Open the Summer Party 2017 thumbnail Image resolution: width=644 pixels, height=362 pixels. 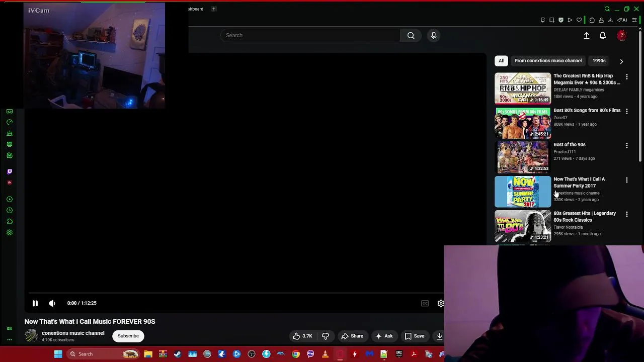click(523, 192)
